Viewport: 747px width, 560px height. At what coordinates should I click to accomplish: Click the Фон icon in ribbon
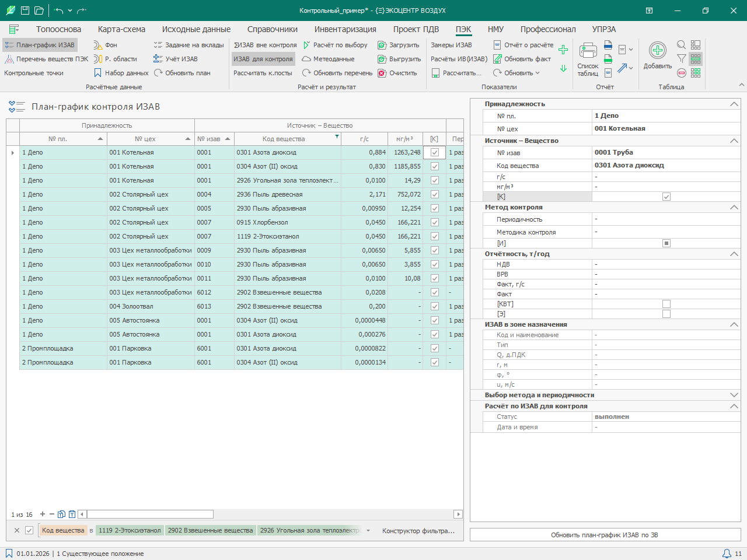[98, 45]
